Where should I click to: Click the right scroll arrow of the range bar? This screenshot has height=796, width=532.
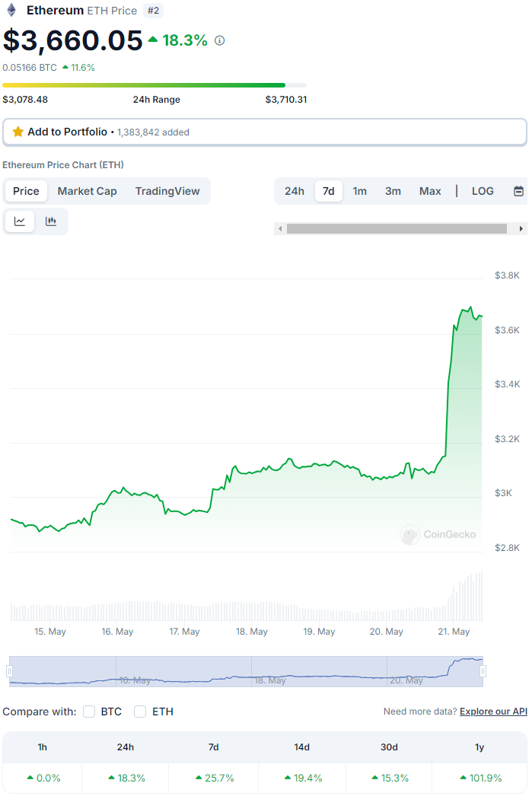tap(521, 229)
